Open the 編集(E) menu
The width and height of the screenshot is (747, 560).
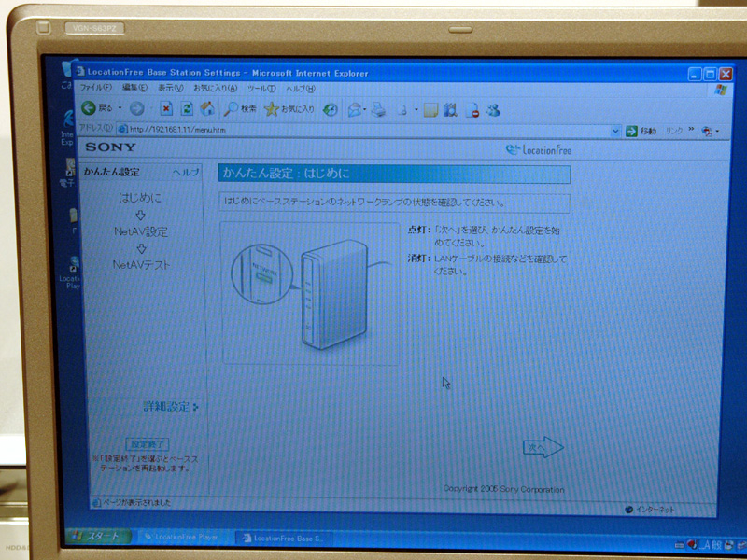pyautogui.click(x=134, y=88)
